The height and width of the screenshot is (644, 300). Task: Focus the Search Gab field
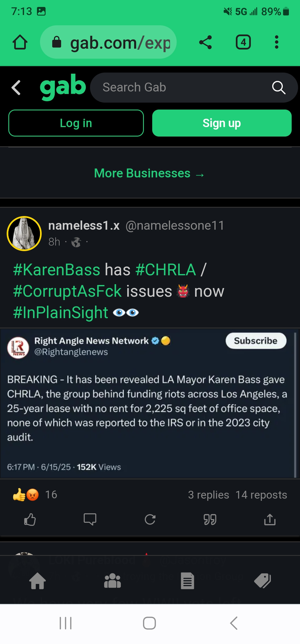point(181,88)
